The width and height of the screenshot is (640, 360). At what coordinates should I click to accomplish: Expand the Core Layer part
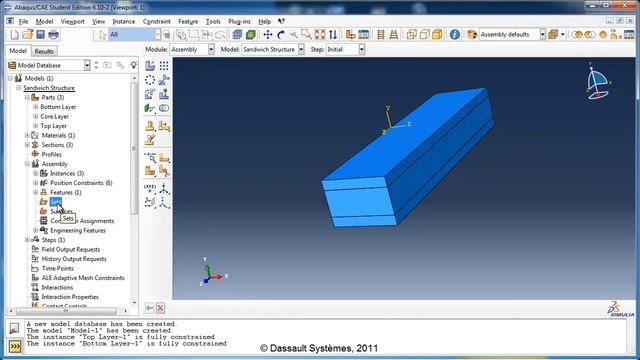36,116
